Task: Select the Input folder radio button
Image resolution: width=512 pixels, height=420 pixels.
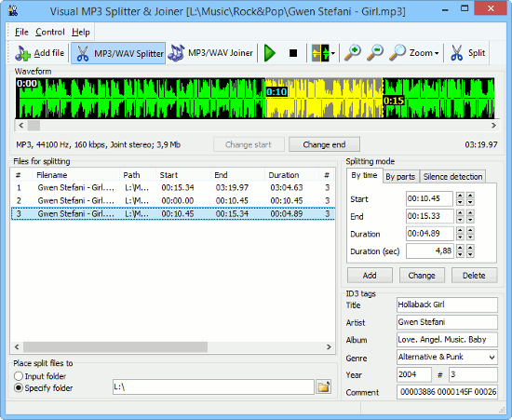Action: 19,376
